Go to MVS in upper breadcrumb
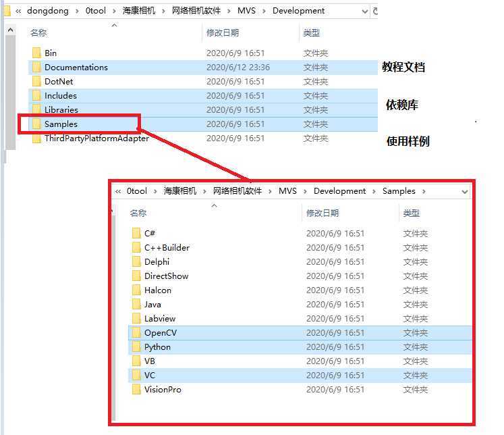The image size is (504, 435). (x=246, y=11)
